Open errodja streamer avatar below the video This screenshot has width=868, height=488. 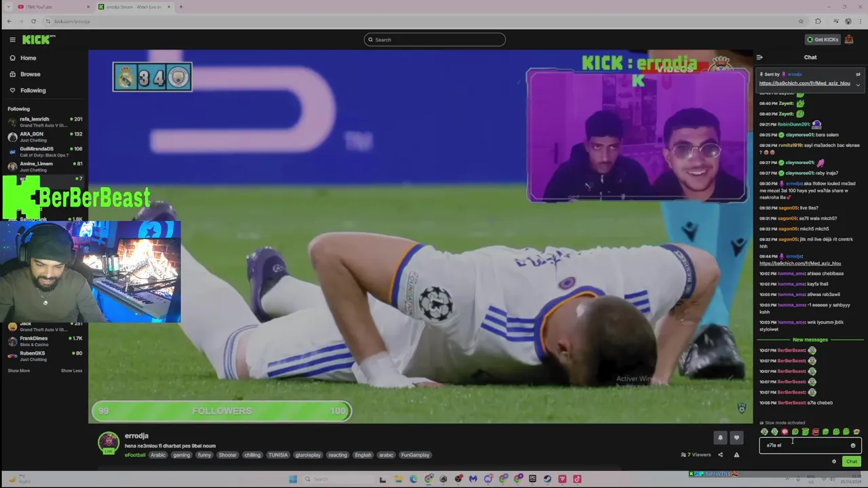pyautogui.click(x=108, y=443)
